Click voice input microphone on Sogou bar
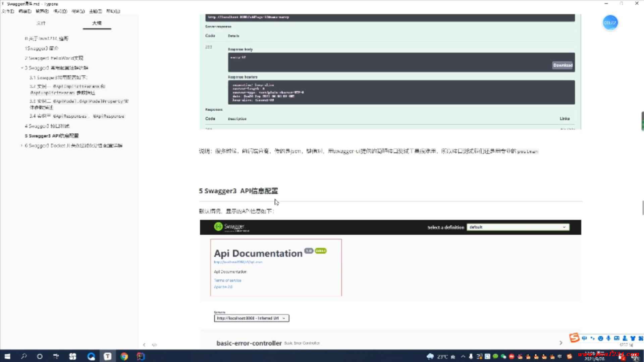 pos(608,338)
